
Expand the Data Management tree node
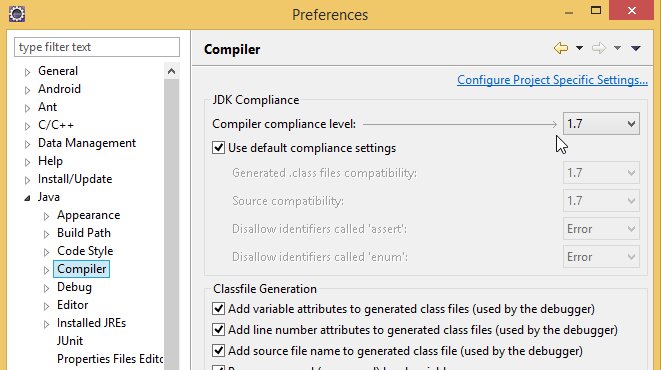27,144
